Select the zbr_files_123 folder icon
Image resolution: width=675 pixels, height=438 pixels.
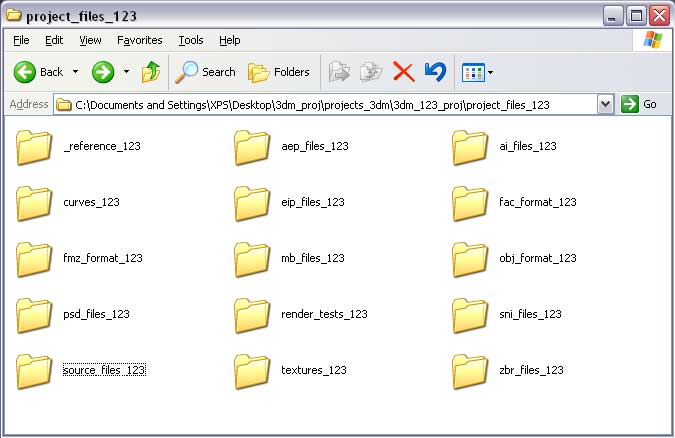pos(470,371)
